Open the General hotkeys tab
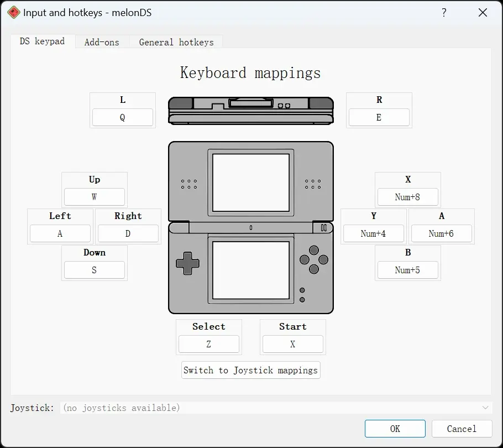Viewport: 503px width, 448px height. 176,42
